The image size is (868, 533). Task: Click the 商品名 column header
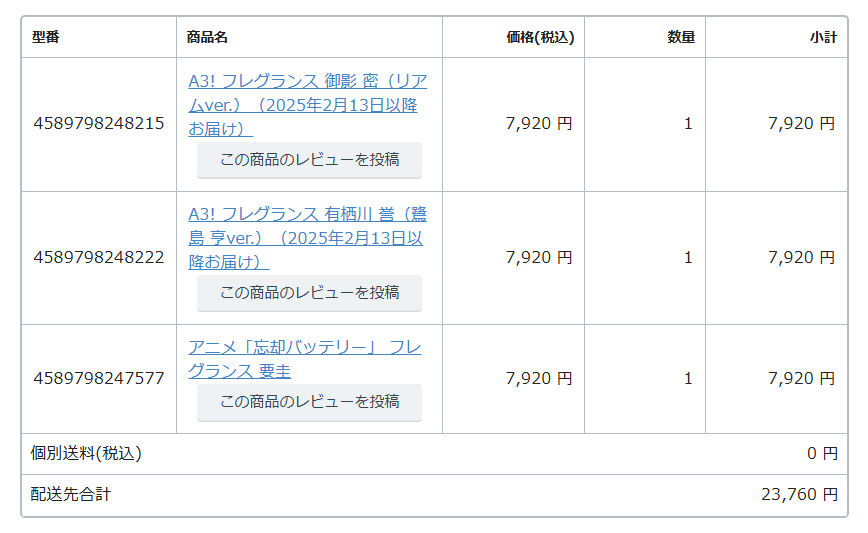pyautogui.click(x=207, y=37)
